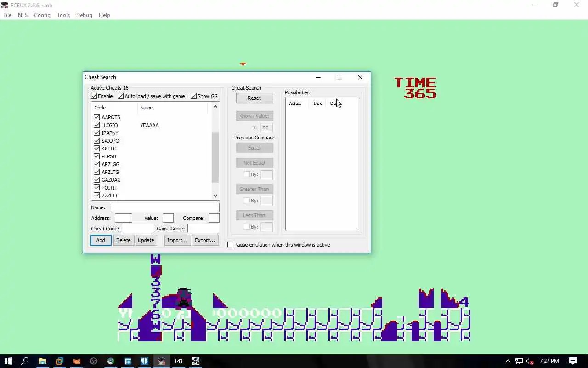Uncheck the LUIGIO cheat checkbox

click(x=96, y=125)
